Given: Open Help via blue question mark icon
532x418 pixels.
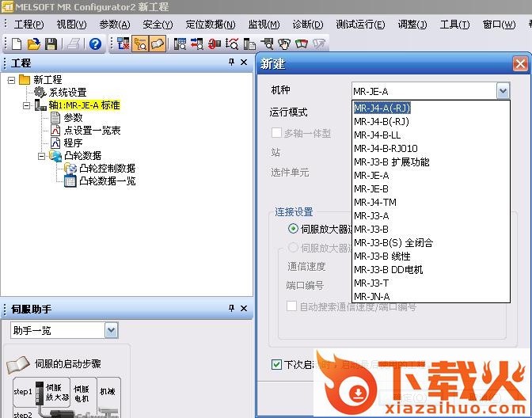Looking at the screenshot, I should pyautogui.click(x=95, y=44).
